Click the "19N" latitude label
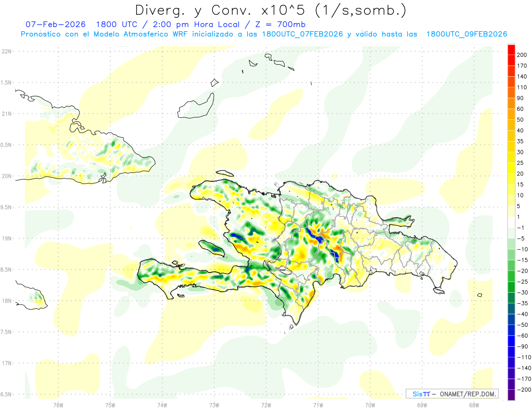 pyautogui.click(x=7, y=238)
